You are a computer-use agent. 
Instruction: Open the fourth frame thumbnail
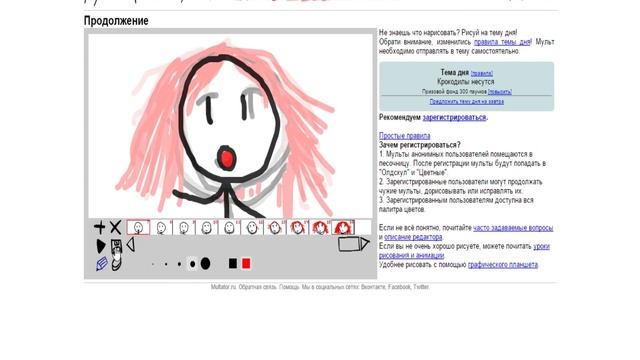click(x=207, y=227)
